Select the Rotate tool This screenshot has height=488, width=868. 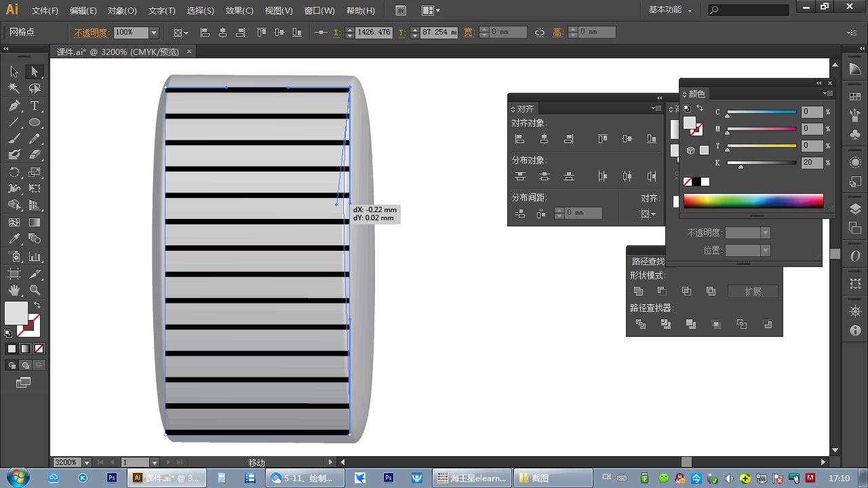(x=14, y=173)
